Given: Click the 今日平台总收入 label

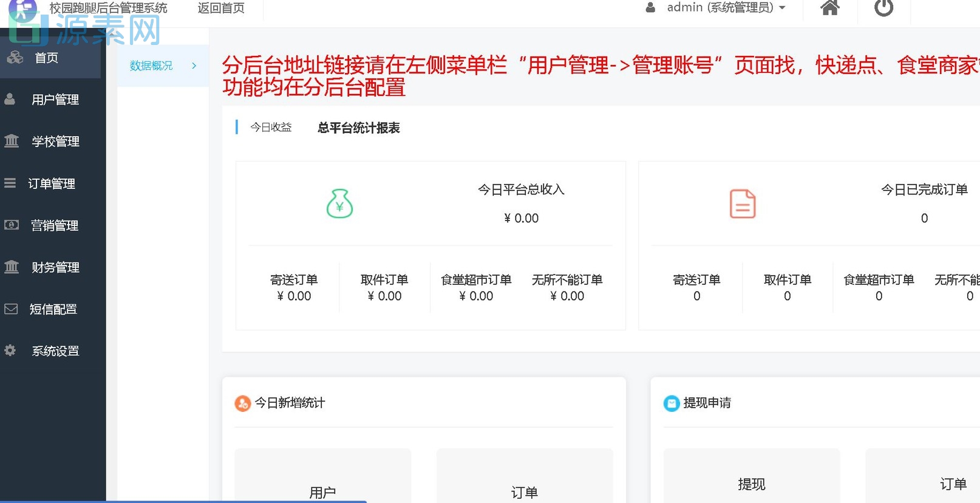Looking at the screenshot, I should point(522,190).
